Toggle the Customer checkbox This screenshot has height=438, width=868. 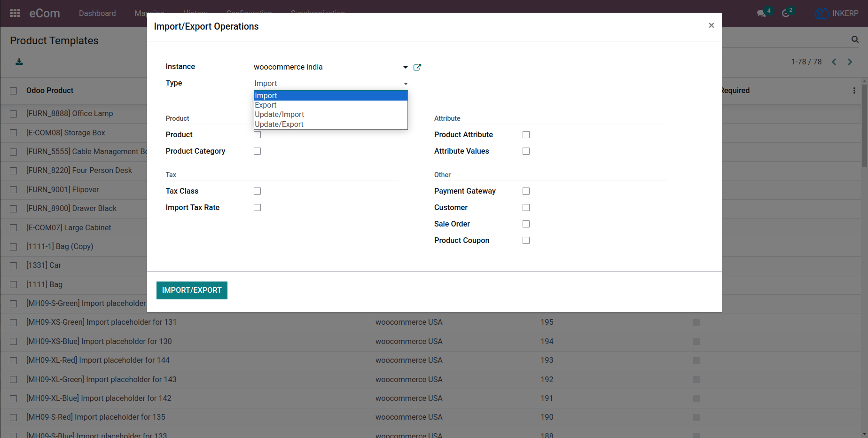pyautogui.click(x=526, y=207)
